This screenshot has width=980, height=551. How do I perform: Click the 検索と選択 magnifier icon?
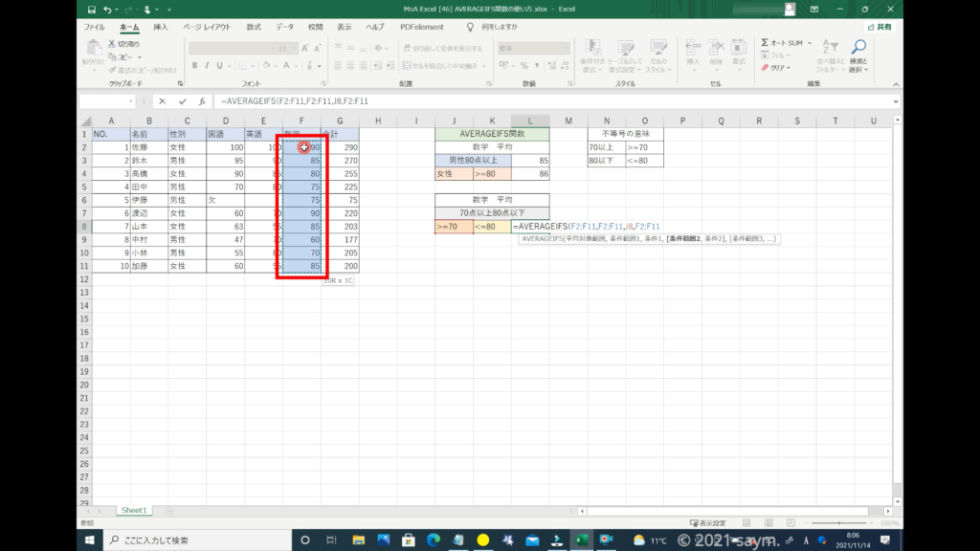click(858, 47)
